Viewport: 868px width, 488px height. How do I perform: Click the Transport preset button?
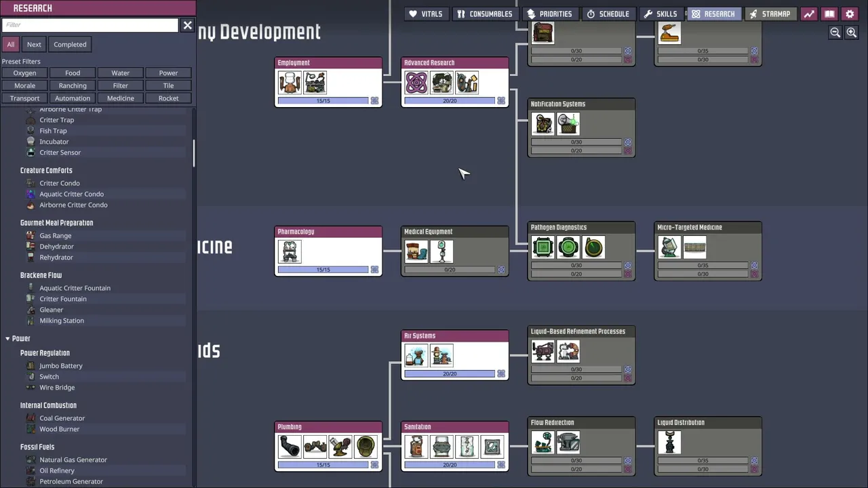point(24,98)
